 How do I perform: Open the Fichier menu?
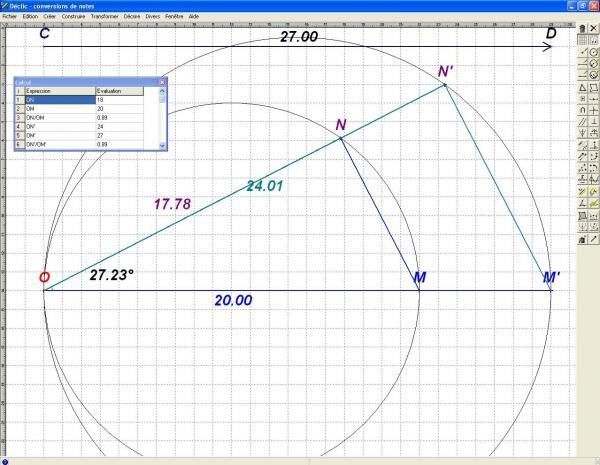[10, 16]
